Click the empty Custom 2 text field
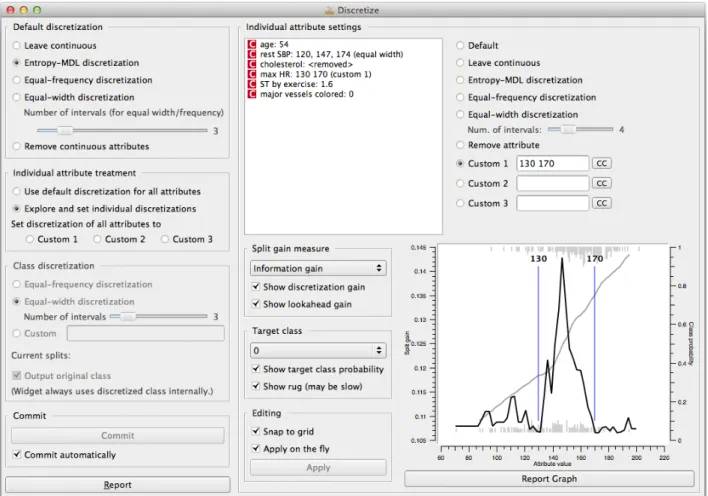Image resolution: width=708 pixels, height=496 pixels. 553,183
